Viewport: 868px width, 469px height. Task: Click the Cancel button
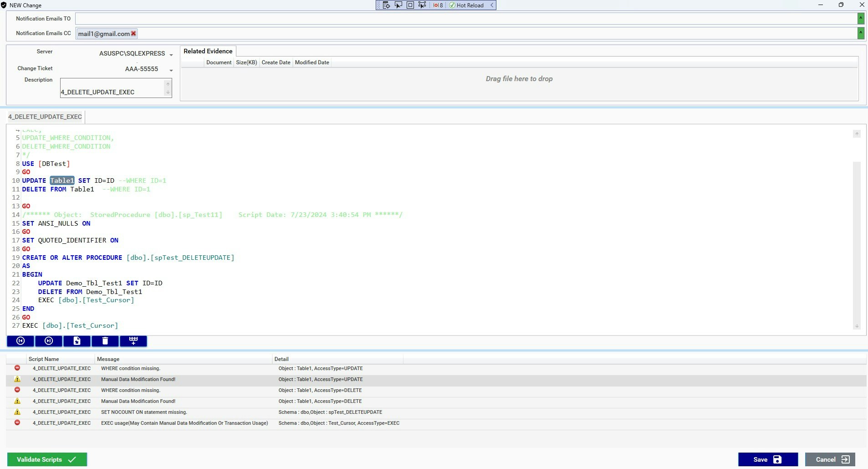point(830,459)
